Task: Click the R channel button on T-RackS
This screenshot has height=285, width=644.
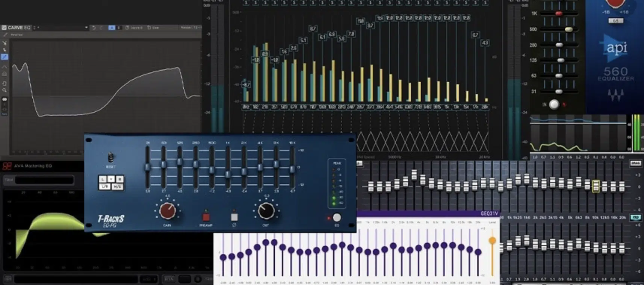Action: click(120, 179)
